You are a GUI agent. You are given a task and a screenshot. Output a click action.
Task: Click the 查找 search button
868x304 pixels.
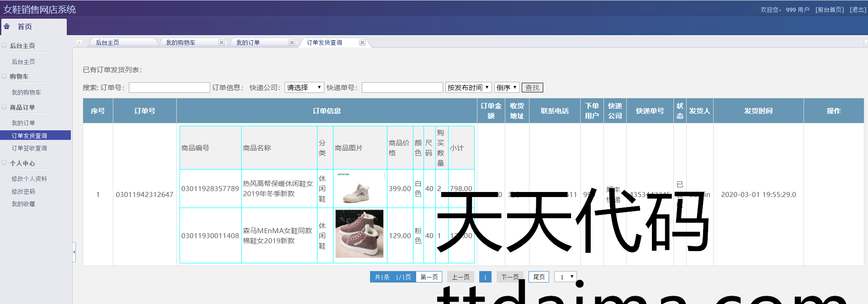pos(532,87)
